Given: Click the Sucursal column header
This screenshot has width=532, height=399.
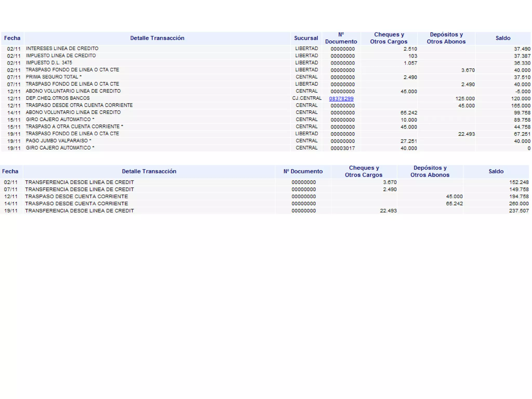Looking at the screenshot, I should 306,38.
